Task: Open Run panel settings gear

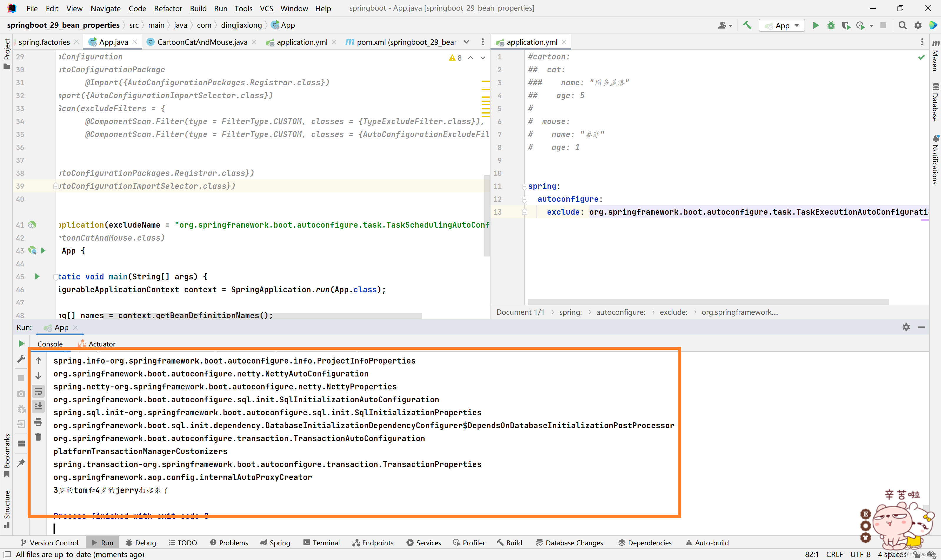Action: click(x=906, y=327)
